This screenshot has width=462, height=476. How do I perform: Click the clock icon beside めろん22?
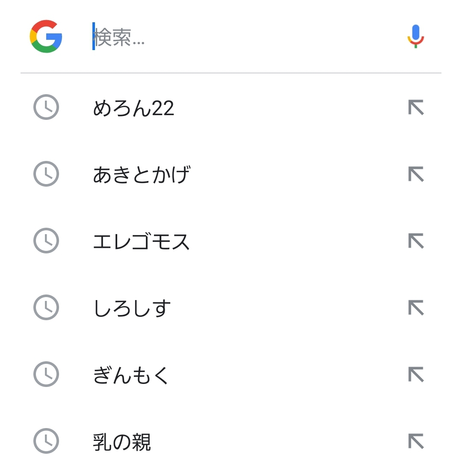click(46, 107)
